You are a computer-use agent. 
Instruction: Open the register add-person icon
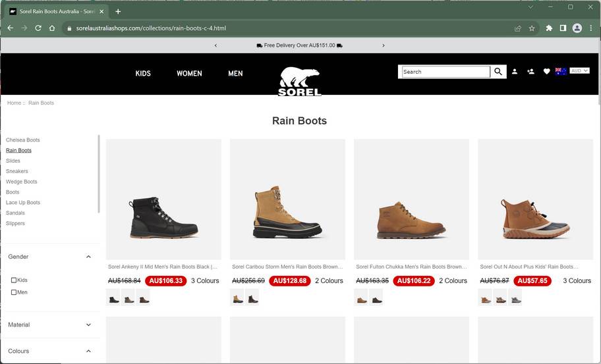pyautogui.click(x=531, y=71)
